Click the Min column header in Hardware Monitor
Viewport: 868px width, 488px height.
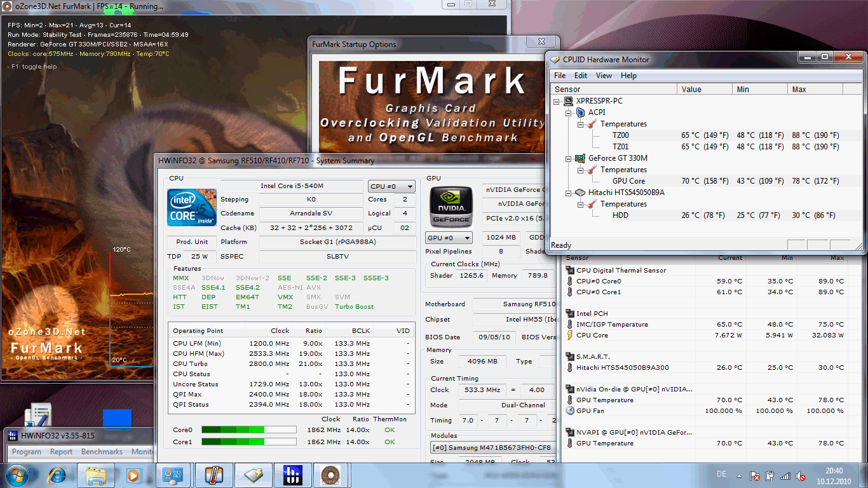pyautogui.click(x=761, y=90)
